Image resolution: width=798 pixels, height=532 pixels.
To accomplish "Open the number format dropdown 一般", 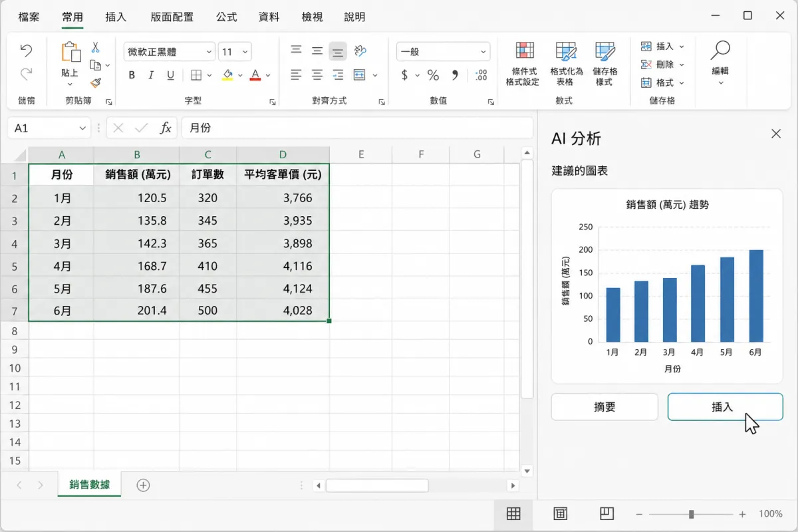I will coord(443,51).
